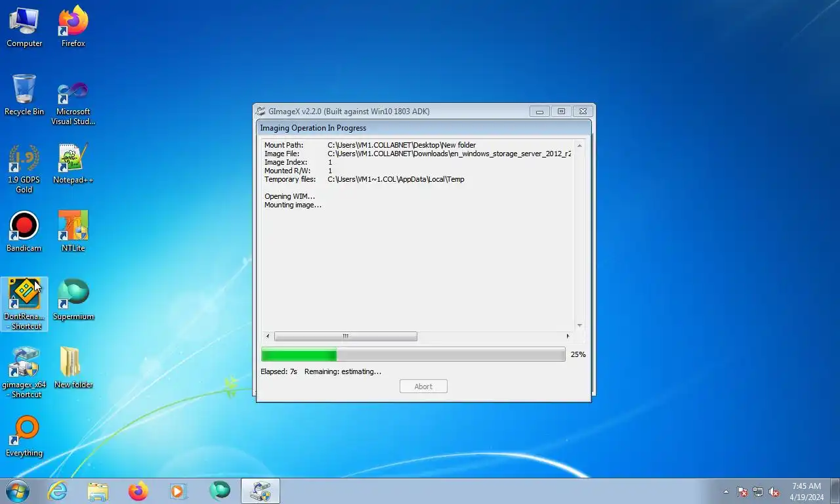Viewport: 840px width, 504px height.
Task: Maximize the GImageX main window
Action: pos(561,112)
